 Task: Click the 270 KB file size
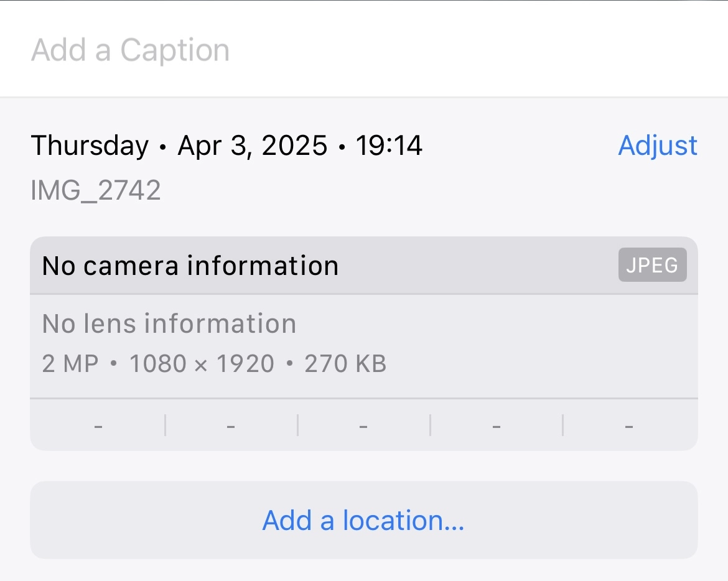(x=345, y=363)
